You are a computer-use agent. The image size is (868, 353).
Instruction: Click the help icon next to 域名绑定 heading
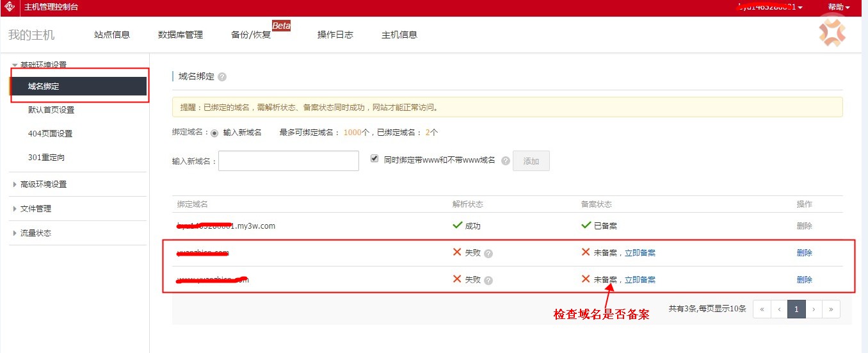[222, 77]
